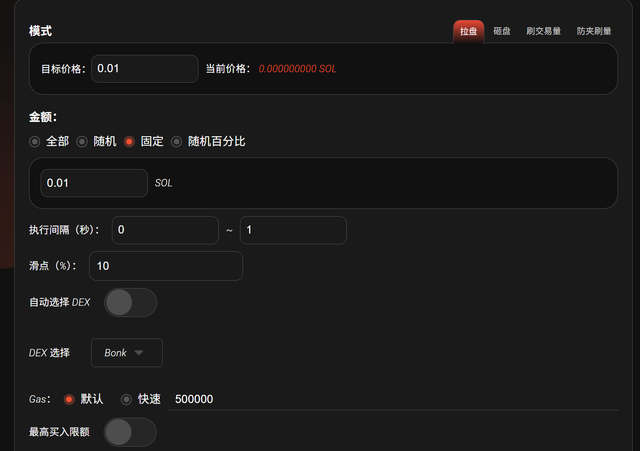Click the 滑点 percentage input field
This screenshot has height=451, width=640.
(166, 266)
